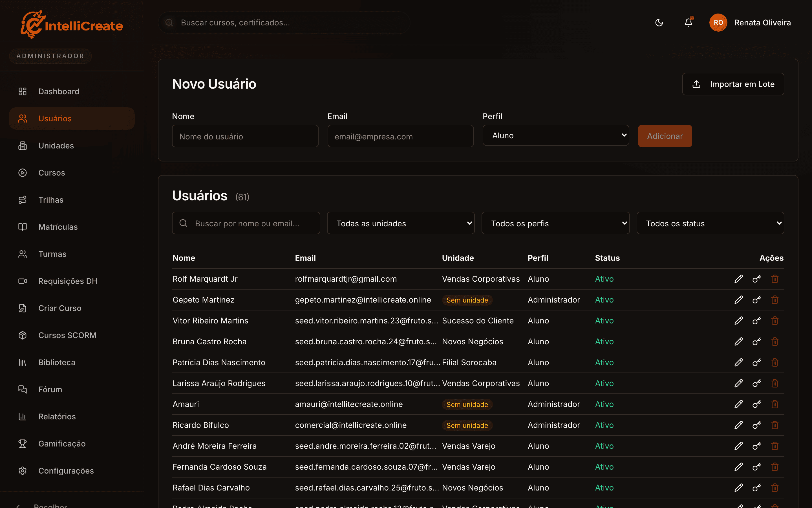Click key icon for Fernanda Cardoso Souza
This screenshot has width=812, height=508.
[757, 467]
